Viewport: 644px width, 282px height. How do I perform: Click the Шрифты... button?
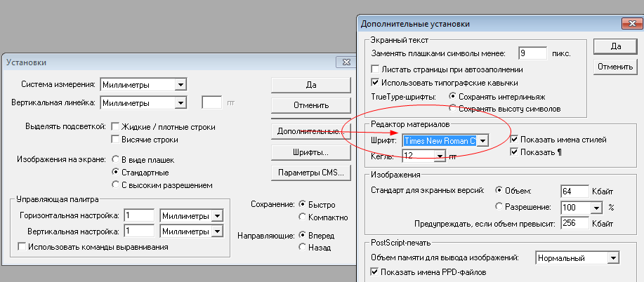[311, 152]
